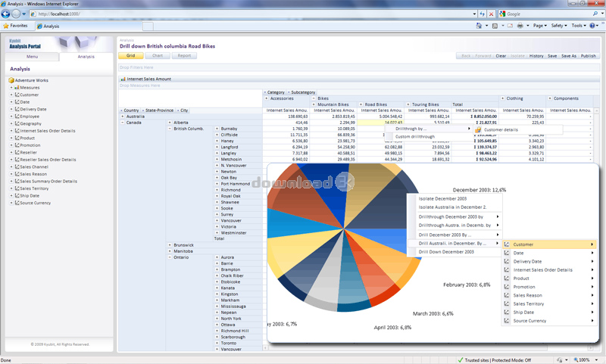Click the Road Bikes subcategory header
The image size is (606, 364).
coord(376,104)
